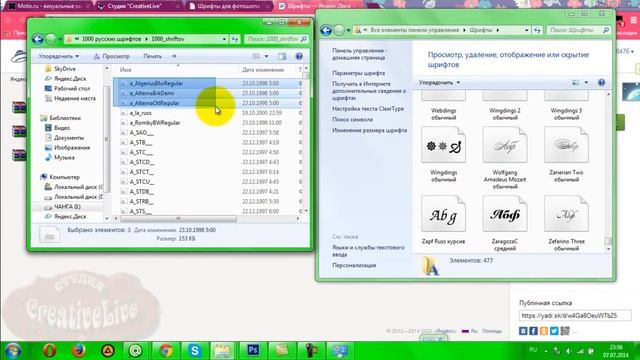Select file a_AlgeriusBlwRegular

(156, 83)
